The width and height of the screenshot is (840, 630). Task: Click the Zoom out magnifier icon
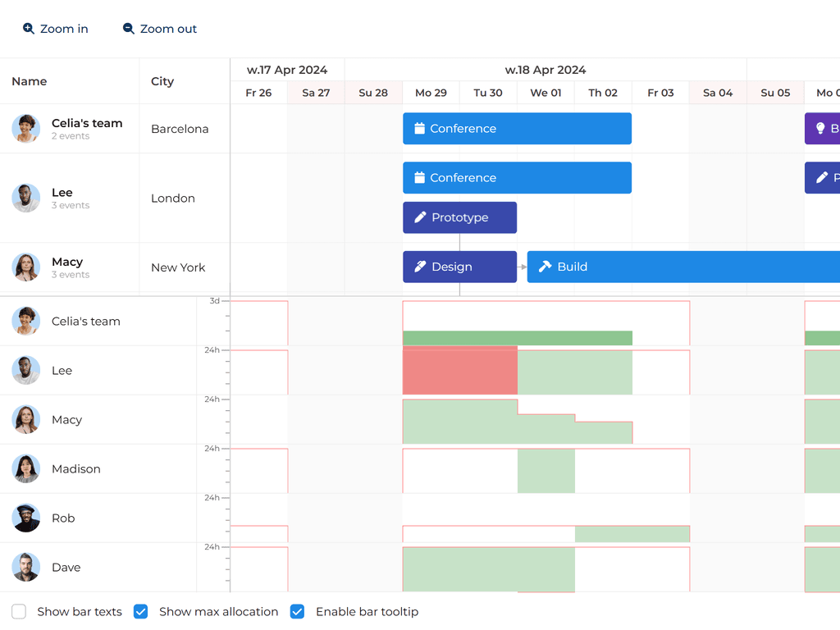129,29
